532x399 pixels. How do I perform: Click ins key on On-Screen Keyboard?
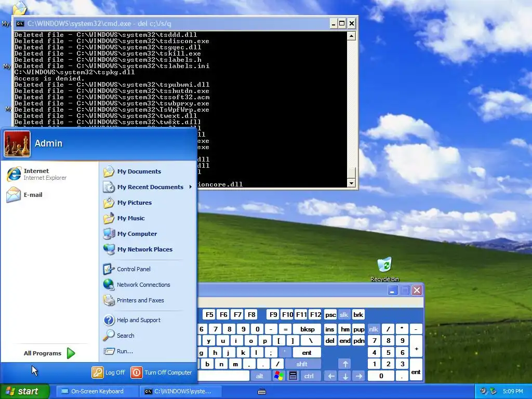pyautogui.click(x=329, y=329)
